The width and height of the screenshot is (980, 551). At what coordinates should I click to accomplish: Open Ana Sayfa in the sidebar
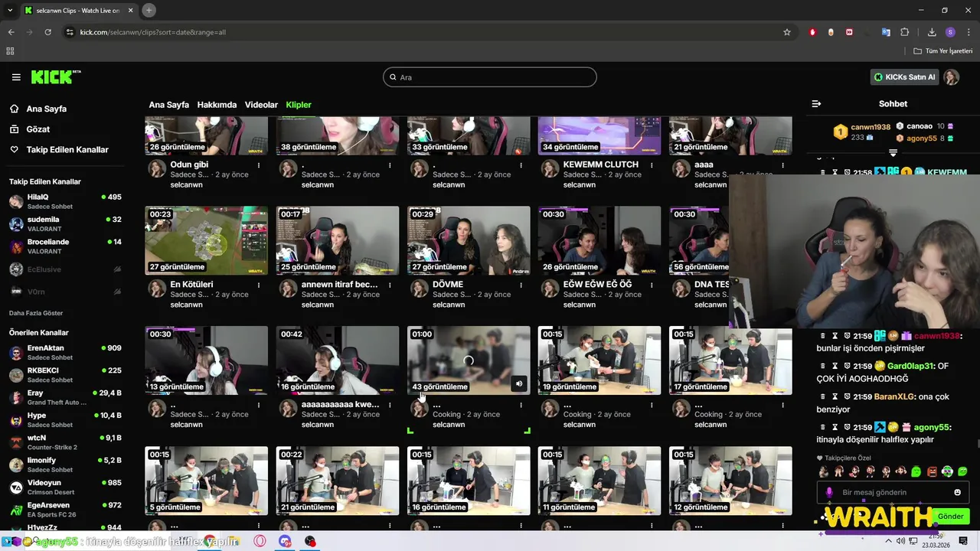47,109
